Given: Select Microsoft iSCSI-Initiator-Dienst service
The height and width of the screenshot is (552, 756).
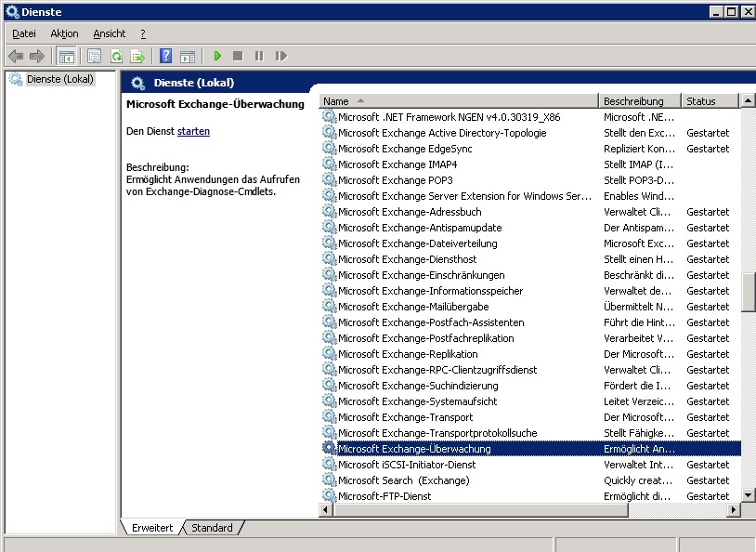Looking at the screenshot, I should 407,465.
